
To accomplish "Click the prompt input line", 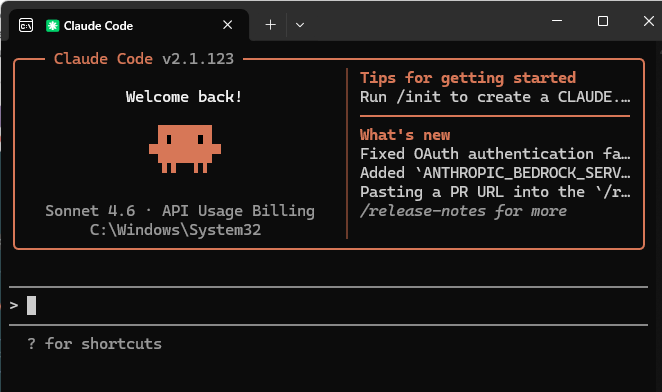I will click(x=328, y=305).
